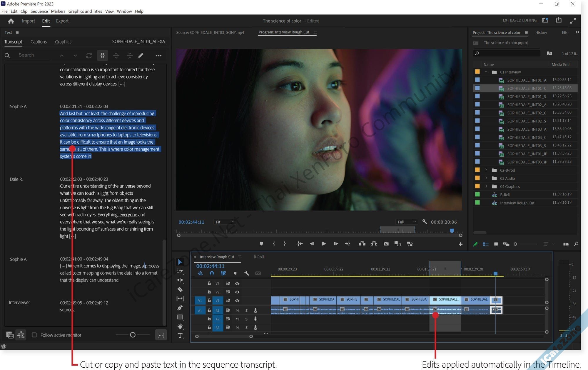Click the transcript Search field
Viewport: 588px width, 370px height.
point(32,55)
